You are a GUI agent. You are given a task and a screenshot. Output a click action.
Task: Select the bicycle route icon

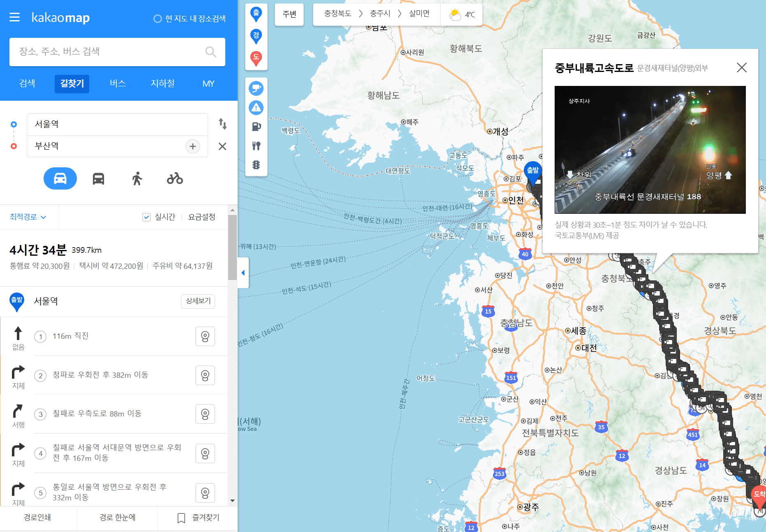pos(175,178)
